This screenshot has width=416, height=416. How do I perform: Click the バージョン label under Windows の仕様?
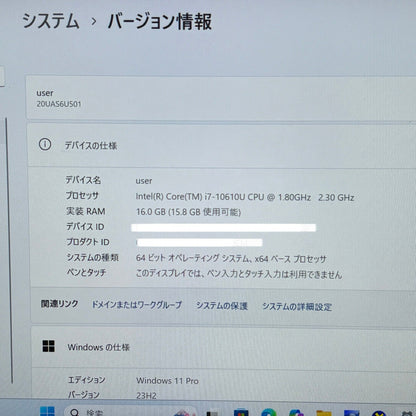tap(84, 395)
